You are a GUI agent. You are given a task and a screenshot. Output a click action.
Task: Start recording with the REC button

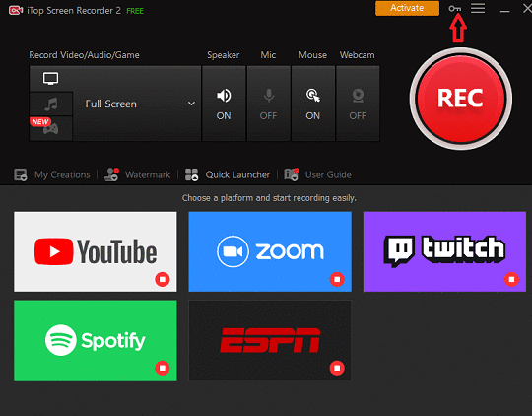click(x=460, y=99)
